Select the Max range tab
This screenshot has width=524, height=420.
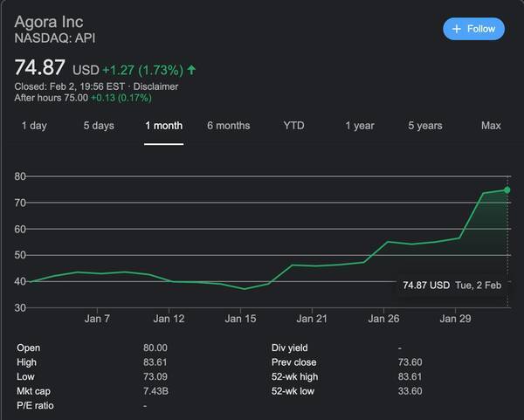point(491,126)
